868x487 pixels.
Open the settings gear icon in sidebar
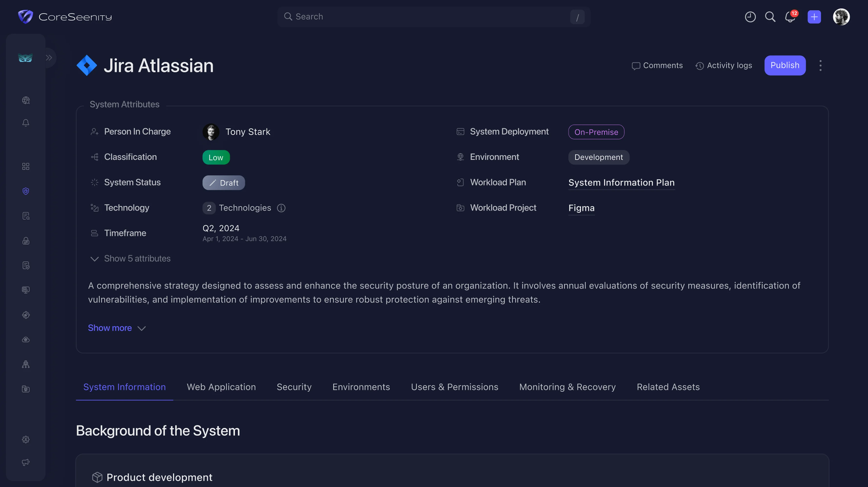(x=26, y=440)
